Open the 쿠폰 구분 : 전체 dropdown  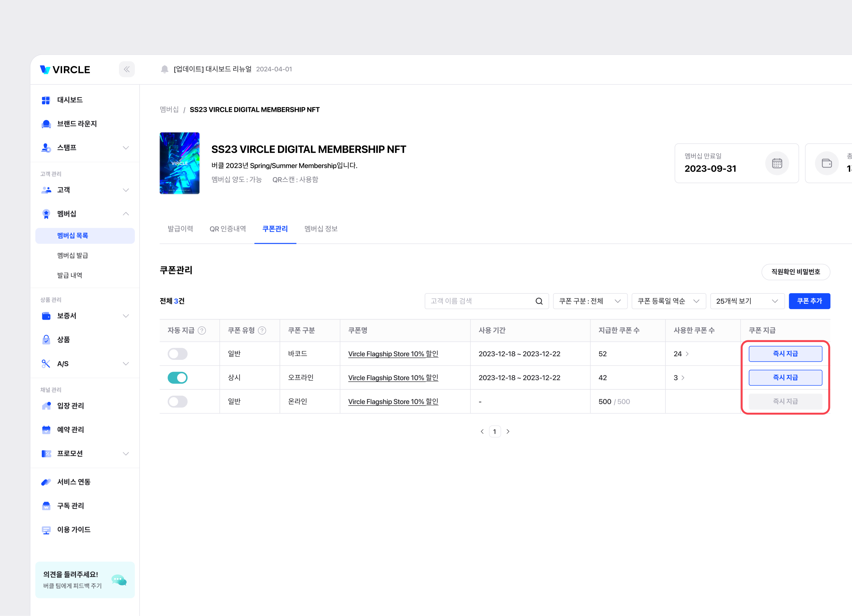pos(590,301)
